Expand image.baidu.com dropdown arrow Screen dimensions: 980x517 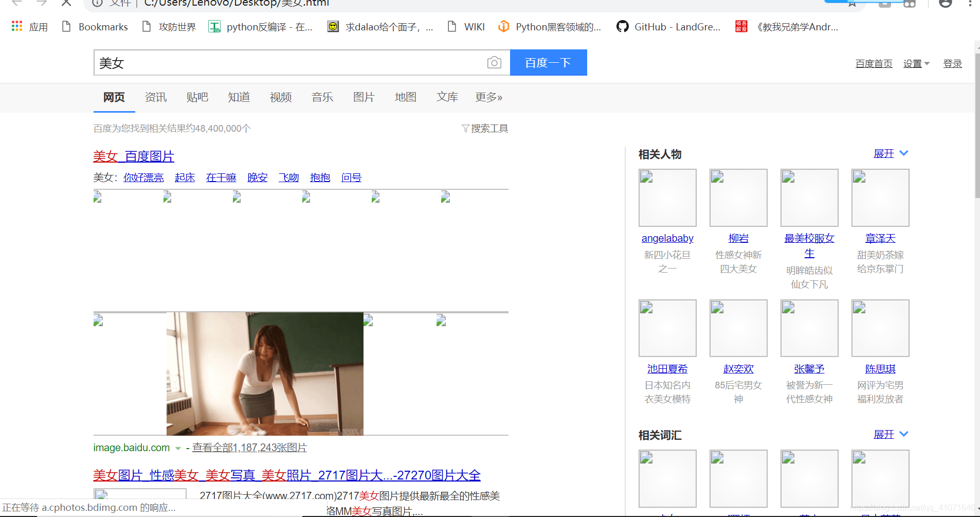[x=178, y=449]
